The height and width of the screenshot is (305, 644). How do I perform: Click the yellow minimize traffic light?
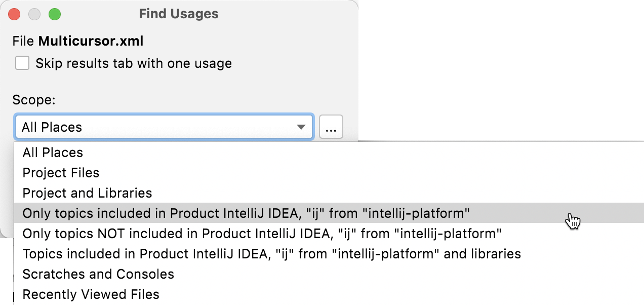pos(34,14)
